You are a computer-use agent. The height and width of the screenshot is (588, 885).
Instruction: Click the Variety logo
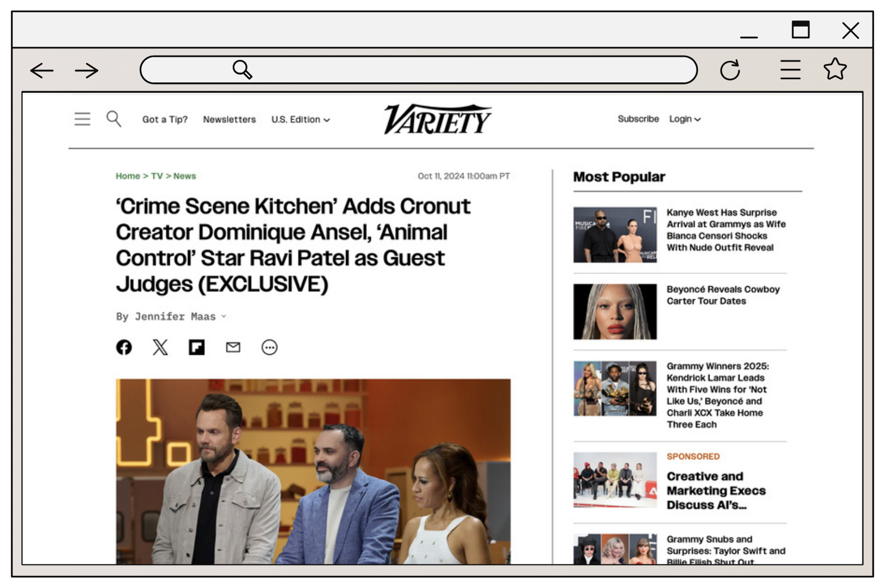coord(438,119)
